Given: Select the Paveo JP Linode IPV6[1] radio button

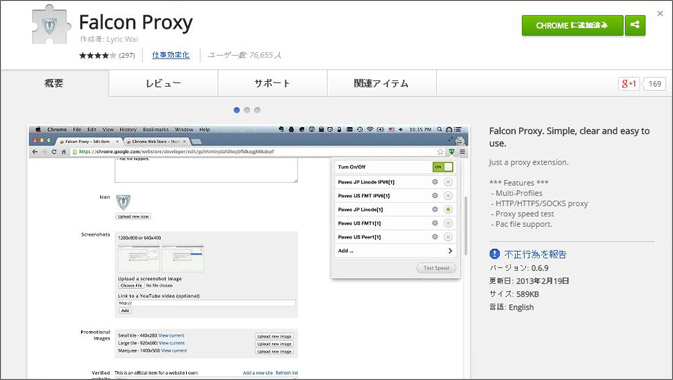Looking at the screenshot, I should [x=448, y=182].
